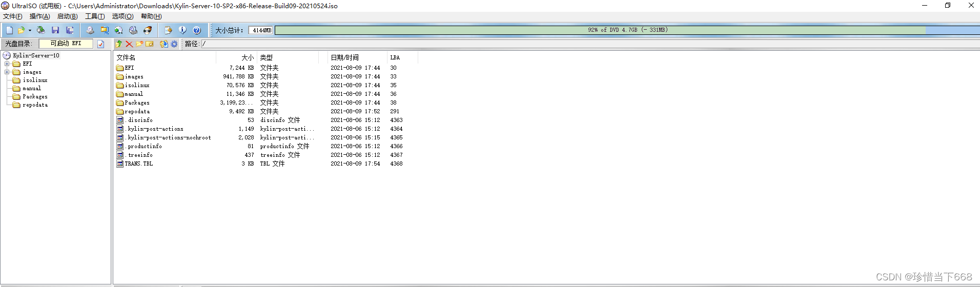Click the Extract files icon

click(x=164, y=44)
